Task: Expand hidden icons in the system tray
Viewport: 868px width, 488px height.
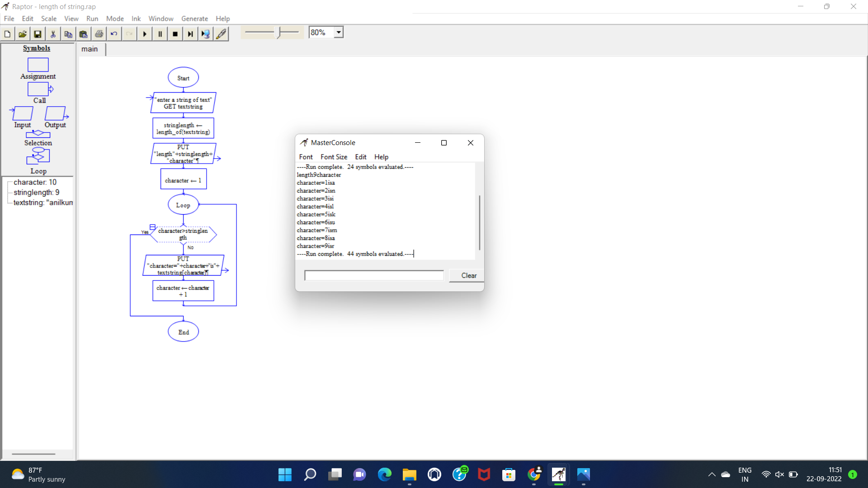Action: [x=711, y=474]
